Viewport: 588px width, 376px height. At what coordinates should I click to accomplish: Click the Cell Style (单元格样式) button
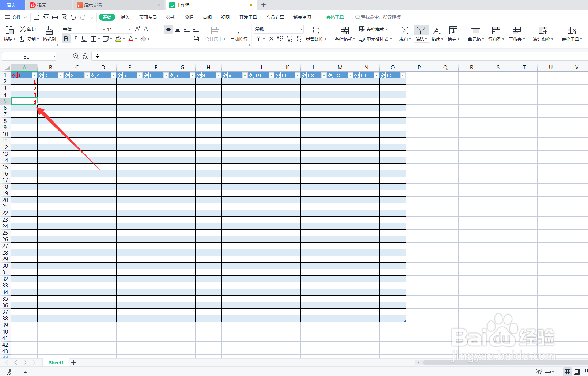click(375, 39)
